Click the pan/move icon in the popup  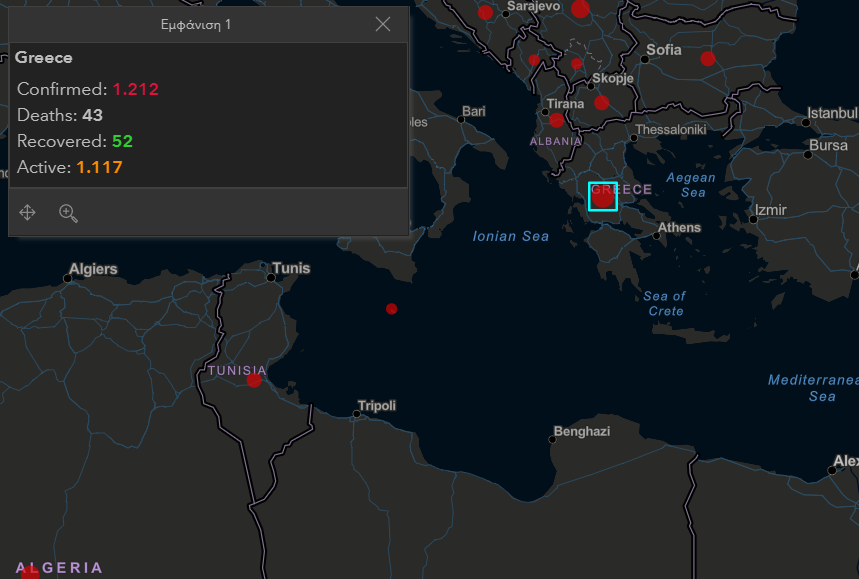pyautogui.click(x=28, y=212)
